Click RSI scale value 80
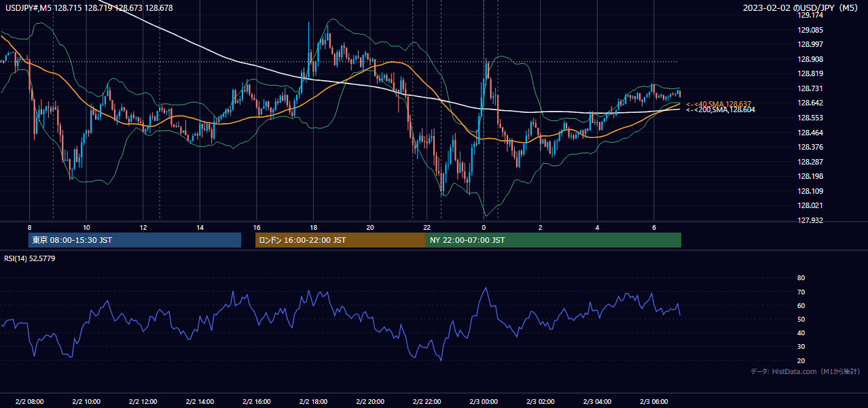 click(x=801, y=278)
